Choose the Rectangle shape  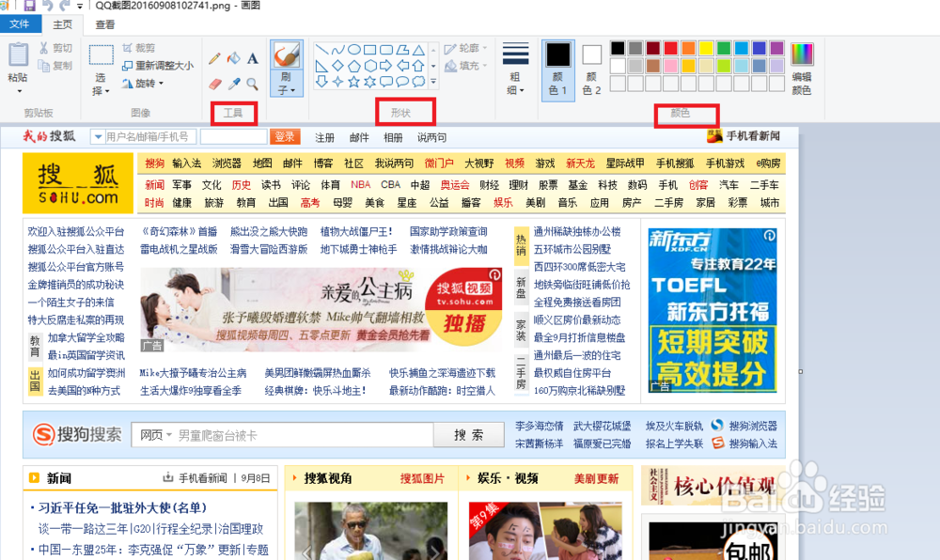pyautogui.click(x=370, y=50)
